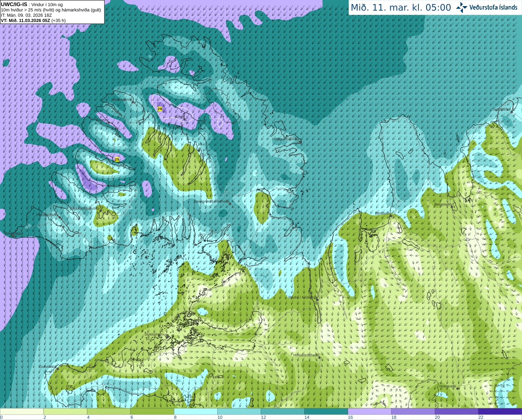Screen dimensions: 522x420
Task: Click the yellow gust marker 25
Action: coord(117,159)
